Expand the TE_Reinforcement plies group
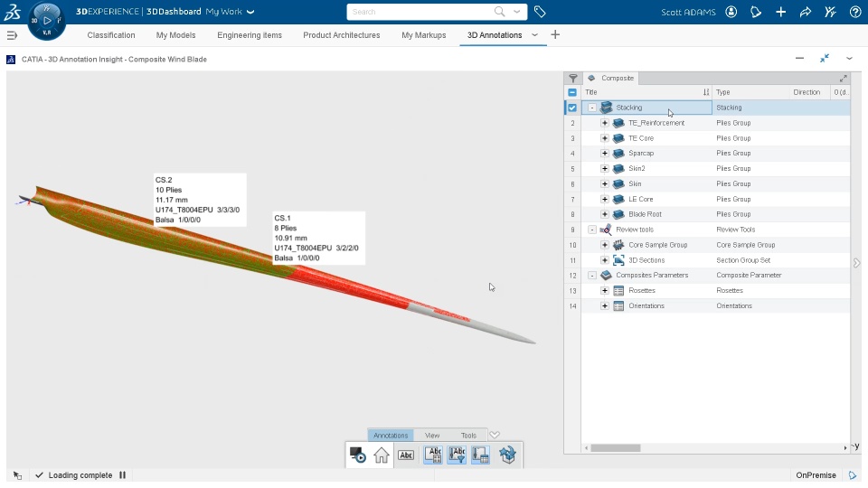 [605, 123]
